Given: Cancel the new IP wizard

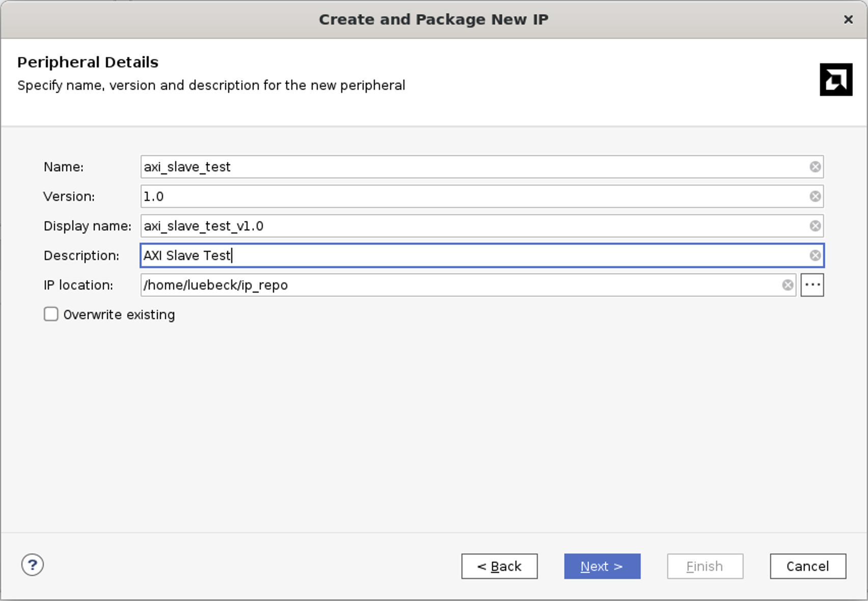Looking at the screenshot, I should point(807,566).
